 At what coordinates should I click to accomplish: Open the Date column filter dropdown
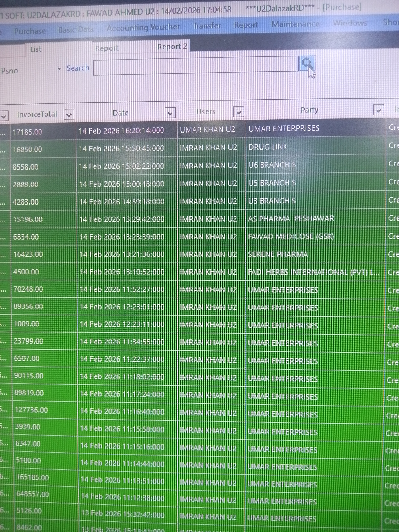click(x=170, y=113)
